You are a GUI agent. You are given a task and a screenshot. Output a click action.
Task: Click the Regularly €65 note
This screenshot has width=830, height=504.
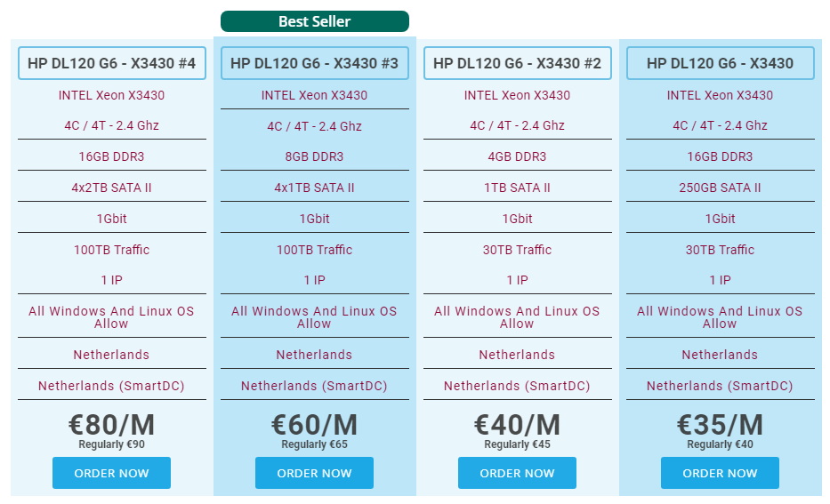point(314,444)
